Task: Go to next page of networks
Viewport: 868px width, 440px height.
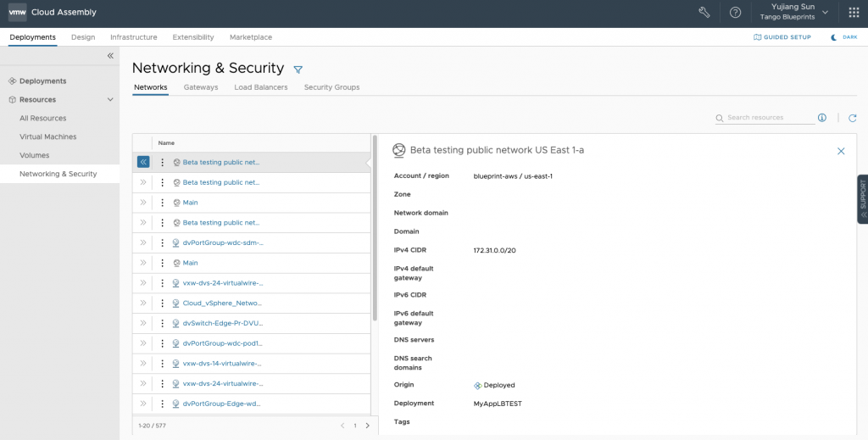Action: [367, 426]
